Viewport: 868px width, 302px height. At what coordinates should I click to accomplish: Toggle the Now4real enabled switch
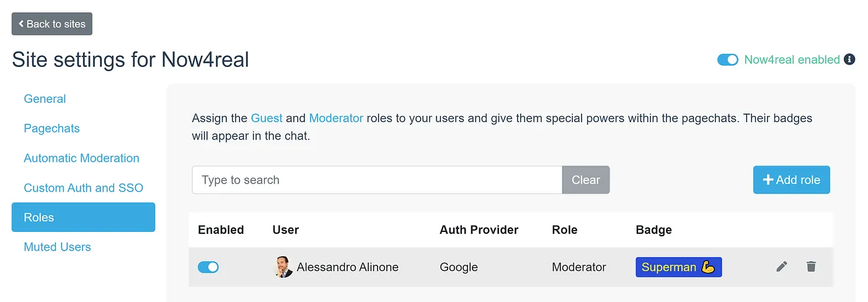point(728,60)
